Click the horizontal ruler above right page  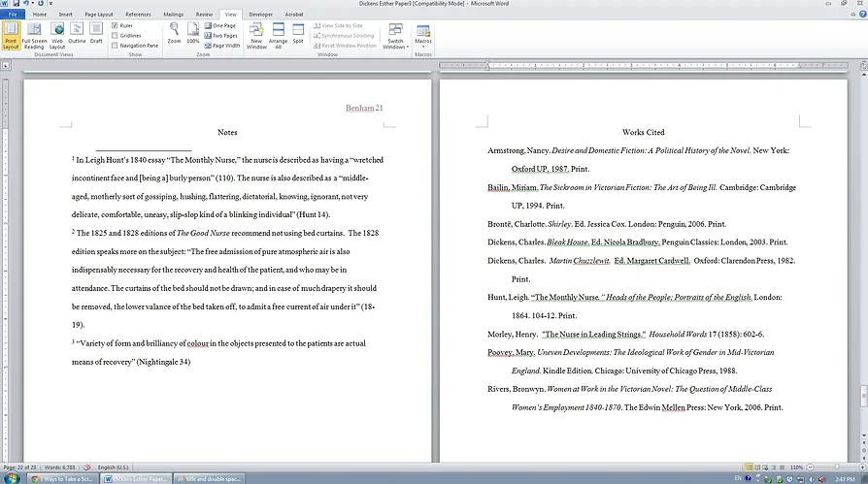[644, 65]
